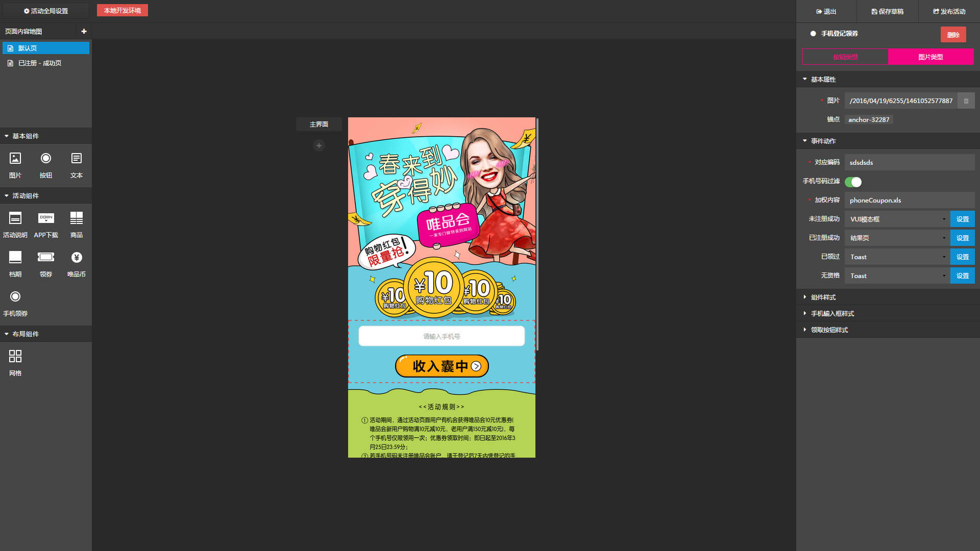
Task: Click the trash icon beside image path
Action: click(x=966, y=101)
